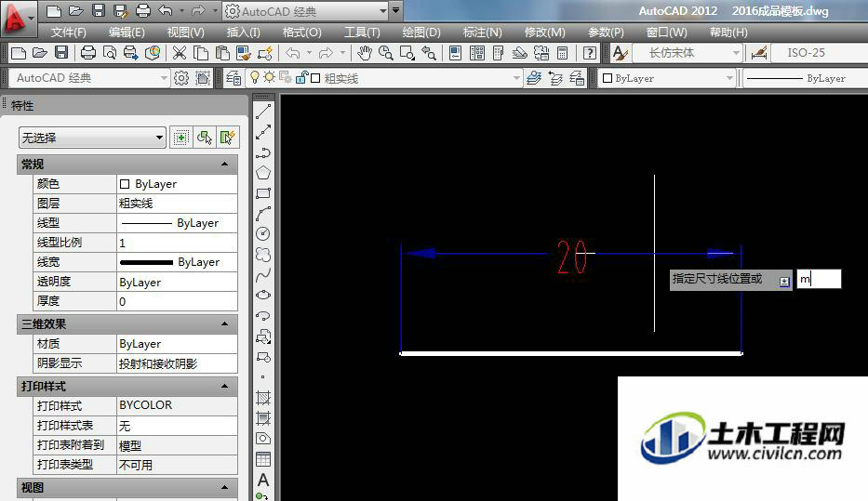Select the Polyline tool
The image size is (868, 501).
tap(263, 152)
